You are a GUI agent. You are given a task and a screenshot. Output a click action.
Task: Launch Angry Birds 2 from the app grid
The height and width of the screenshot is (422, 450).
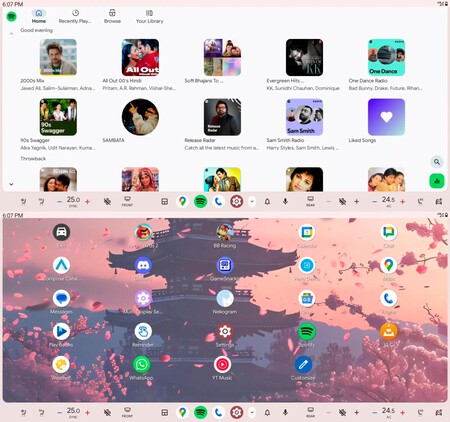click(143, 232)
